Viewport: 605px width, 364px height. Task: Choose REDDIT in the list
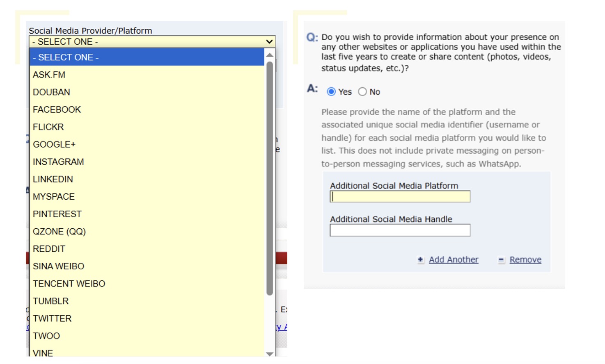(x=147, y=249)
